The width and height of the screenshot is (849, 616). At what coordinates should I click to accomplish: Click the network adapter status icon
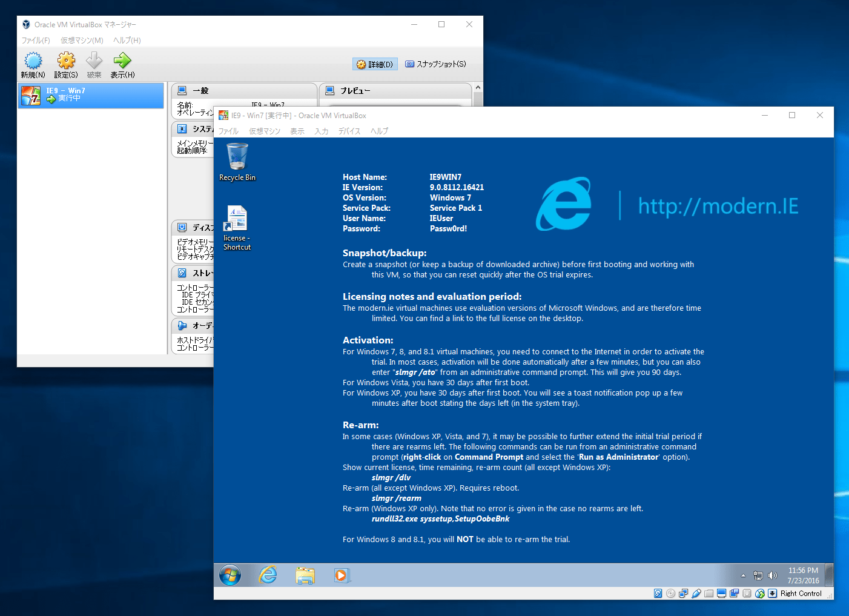pos(683,594)
